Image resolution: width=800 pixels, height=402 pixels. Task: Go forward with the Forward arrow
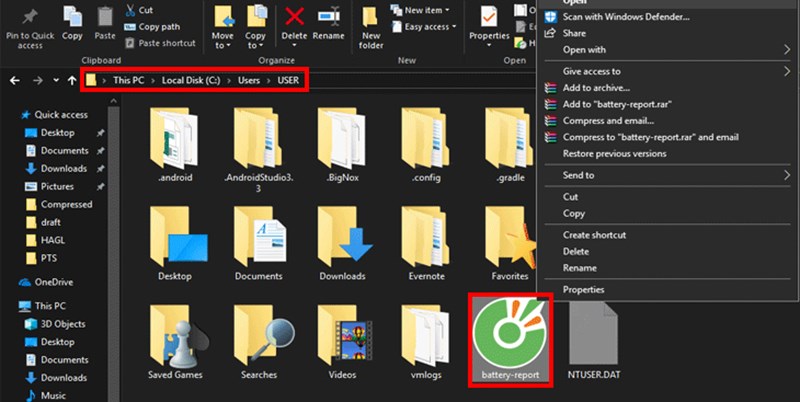[x=38, y=80]
